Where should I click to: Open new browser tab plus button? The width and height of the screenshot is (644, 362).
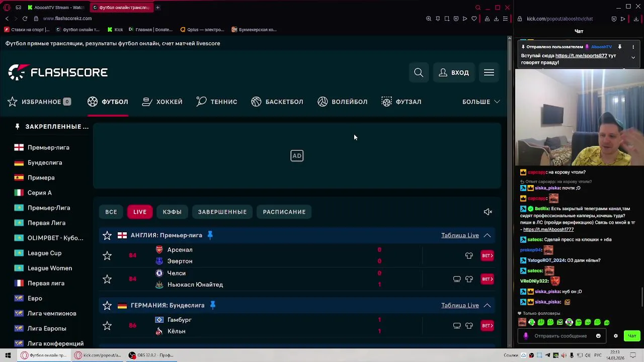coord(157,8)
